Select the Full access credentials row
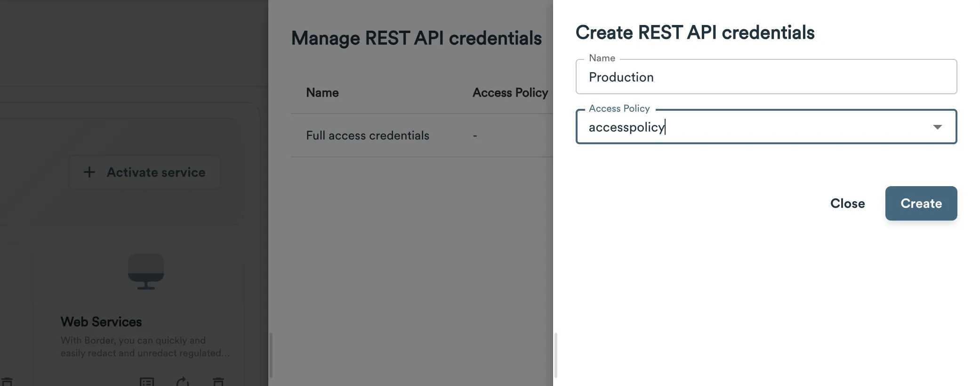Image resolution: width=980 pixels, height=386 pixels. tap(422, 136)
